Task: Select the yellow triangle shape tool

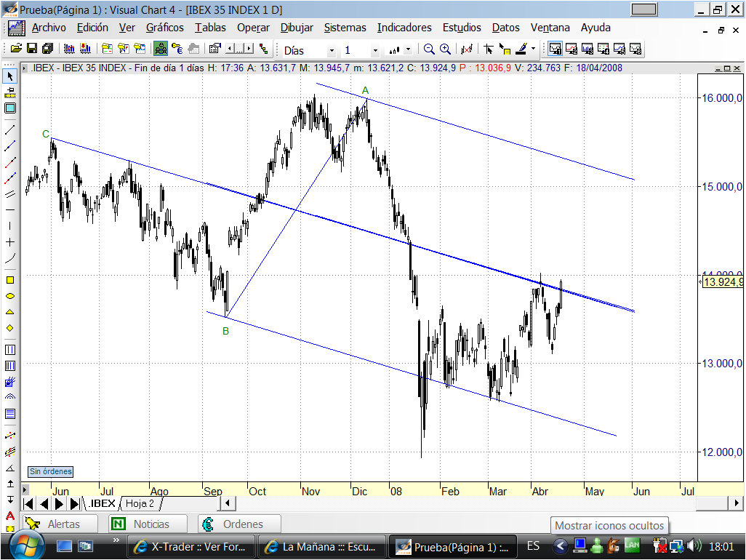Action: 10,312
